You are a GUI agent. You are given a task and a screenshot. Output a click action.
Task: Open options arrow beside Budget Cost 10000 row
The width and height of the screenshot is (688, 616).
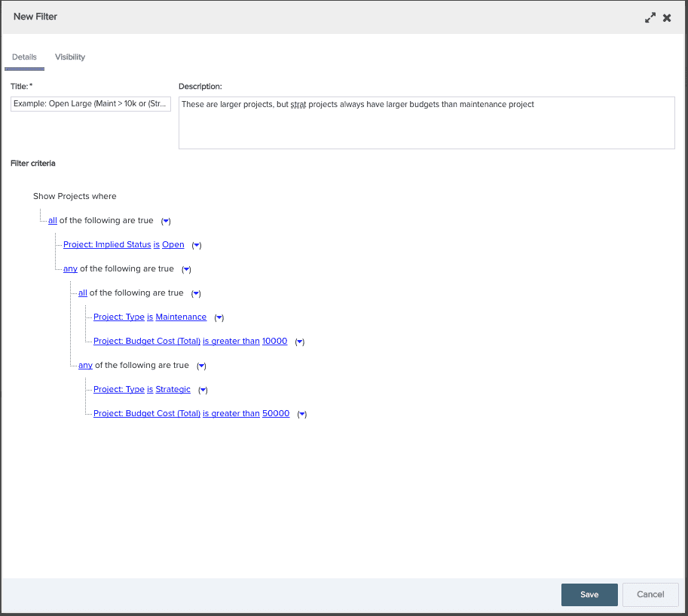pos(299,342)
